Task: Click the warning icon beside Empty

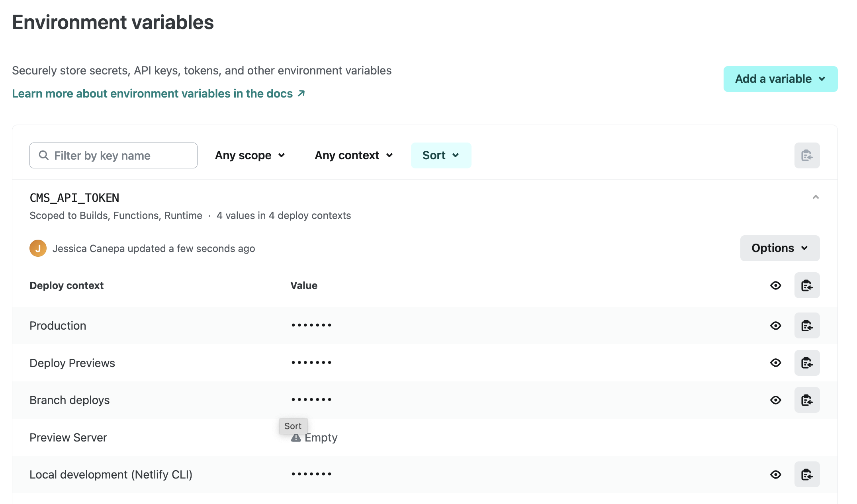Action: tap(296, 438)
